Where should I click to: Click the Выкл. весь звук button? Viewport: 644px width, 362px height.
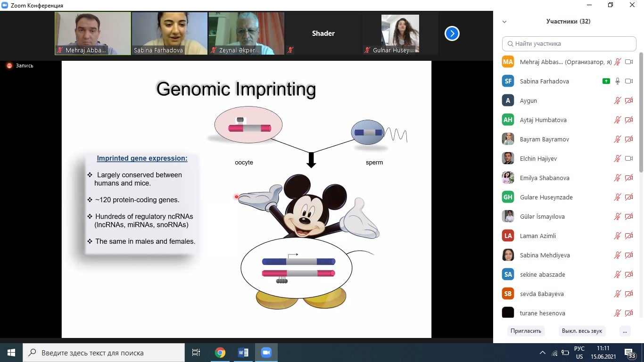pos(582,331)
